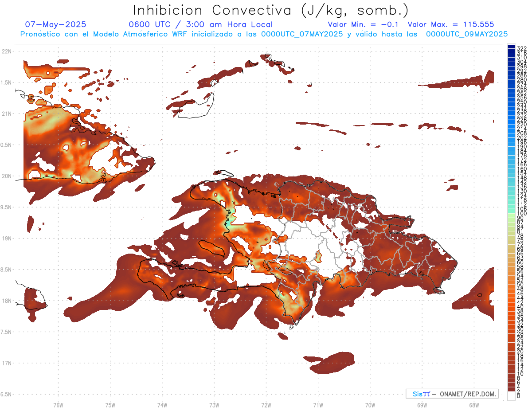
Task: Click the "Valor Max. = 115.555" readout
Action: click(450, 24)
